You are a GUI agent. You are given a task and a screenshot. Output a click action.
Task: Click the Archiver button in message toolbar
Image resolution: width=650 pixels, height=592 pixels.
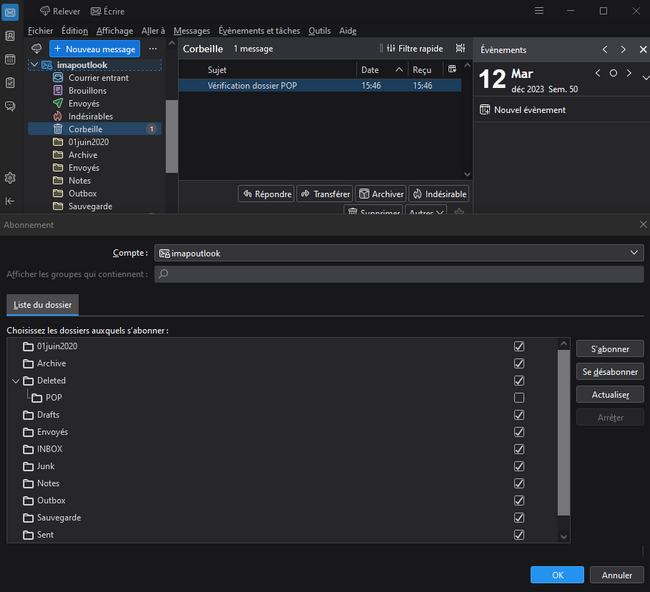pos(380,194)
